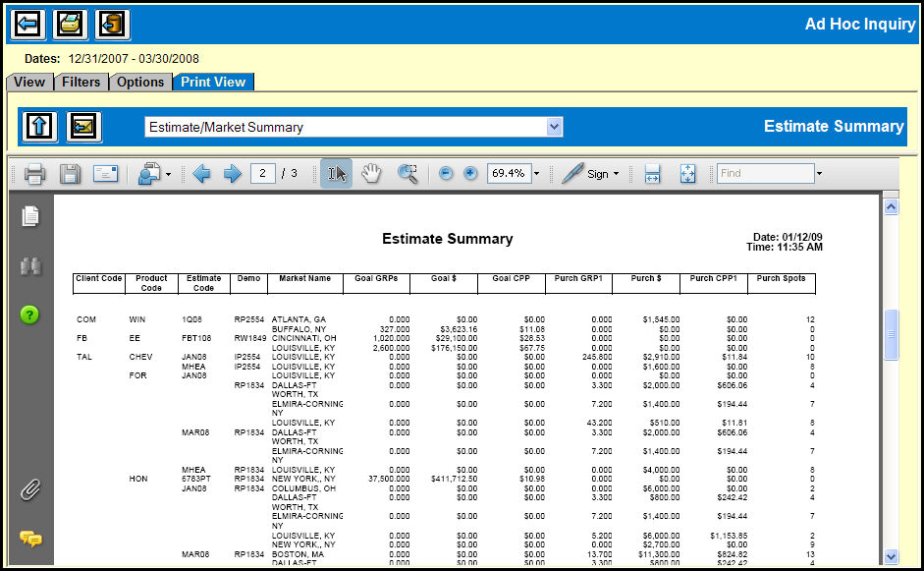Image resolution: width=924 pixels, height=571 pixels.
Task: Click the green help question mark
Action: (29, 314)
